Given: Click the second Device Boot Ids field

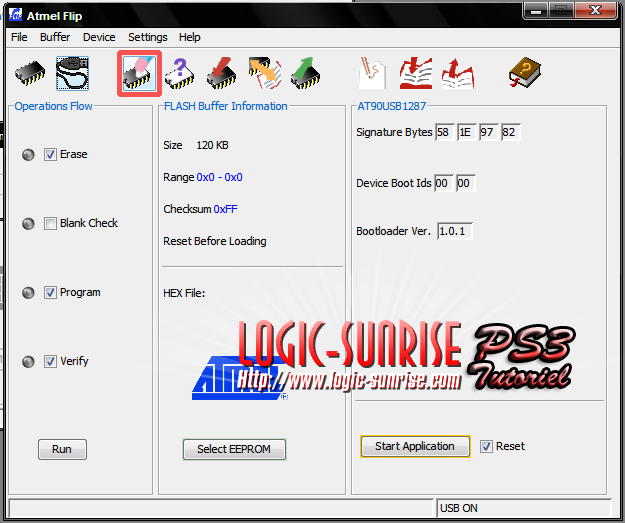Looking at the screenshot, I should click(466, 183).
